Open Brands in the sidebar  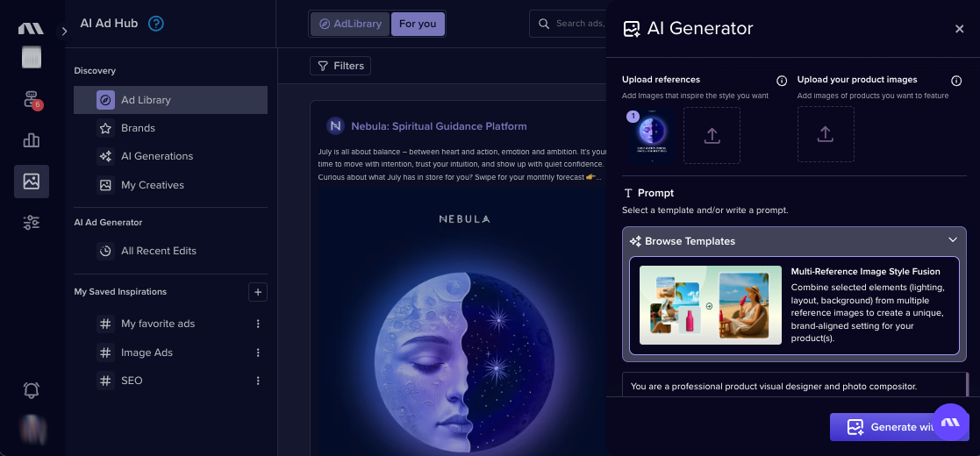pyautogui.click(x=170, y=128)
